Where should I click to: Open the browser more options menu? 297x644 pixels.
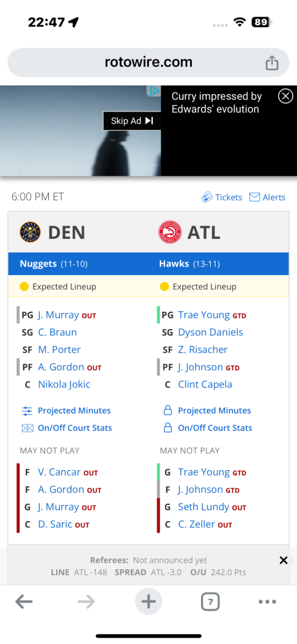click(267, 602)
